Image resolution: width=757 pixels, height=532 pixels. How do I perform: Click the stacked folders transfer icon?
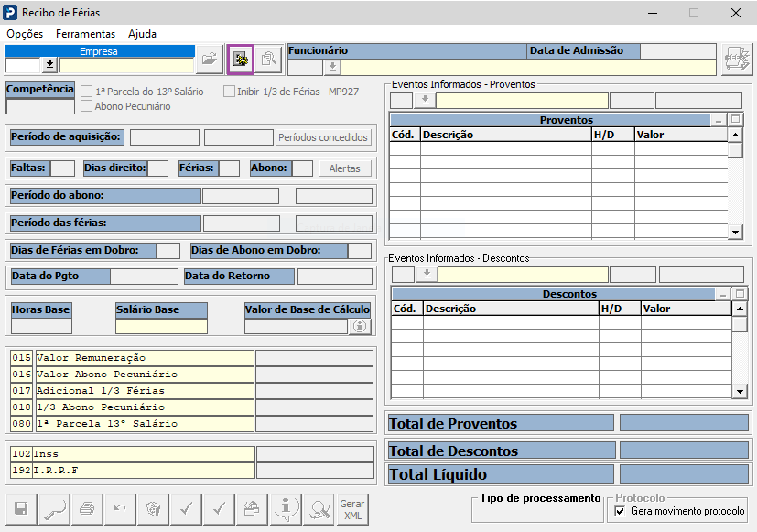252,508
